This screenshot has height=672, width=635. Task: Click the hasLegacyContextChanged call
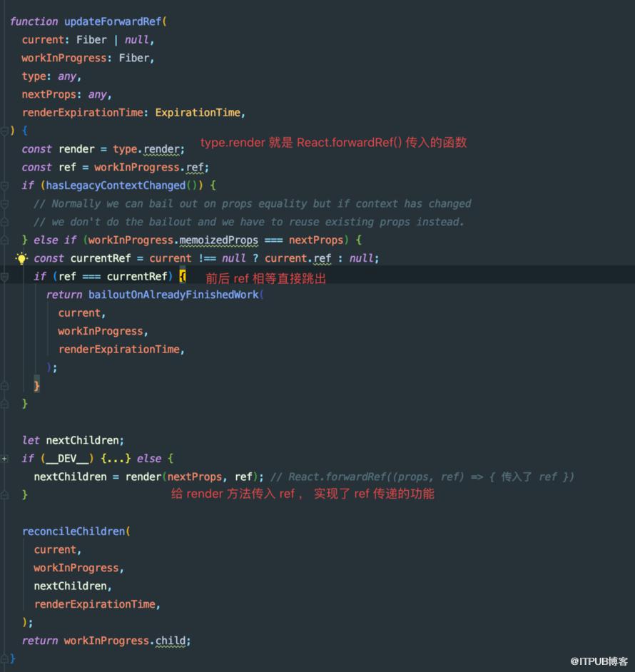tap(116, 185)
